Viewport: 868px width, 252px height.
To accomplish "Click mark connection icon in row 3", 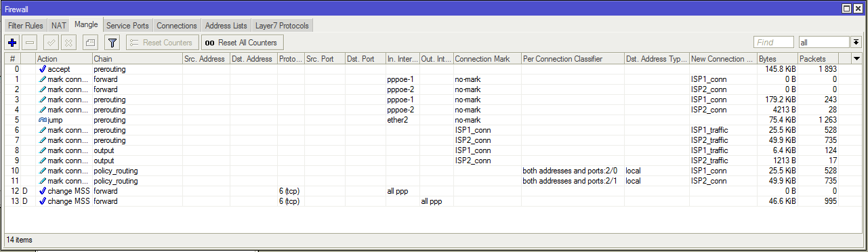I will tap(43, 100).
